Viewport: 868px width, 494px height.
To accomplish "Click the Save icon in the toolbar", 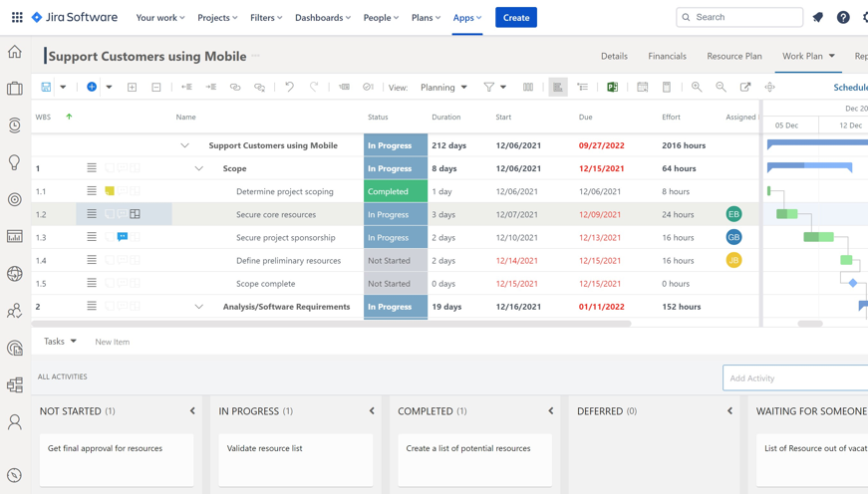I will tap(46, 88).
